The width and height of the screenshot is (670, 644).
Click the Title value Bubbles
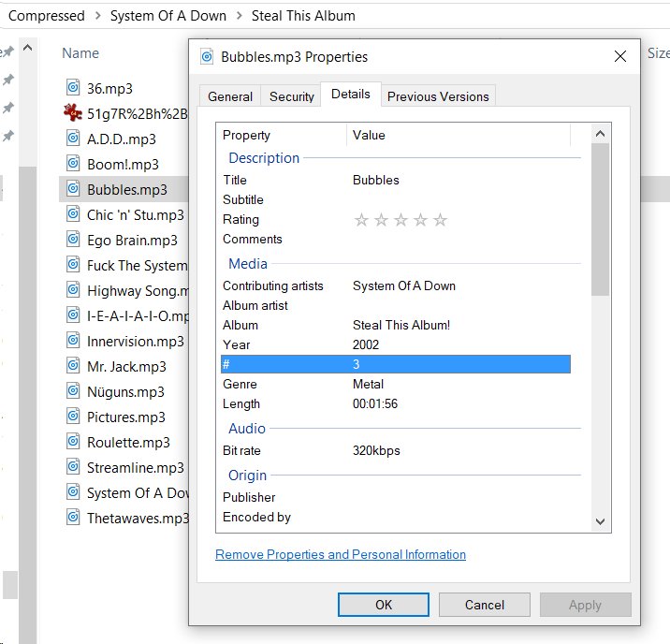tap(376, 180)
